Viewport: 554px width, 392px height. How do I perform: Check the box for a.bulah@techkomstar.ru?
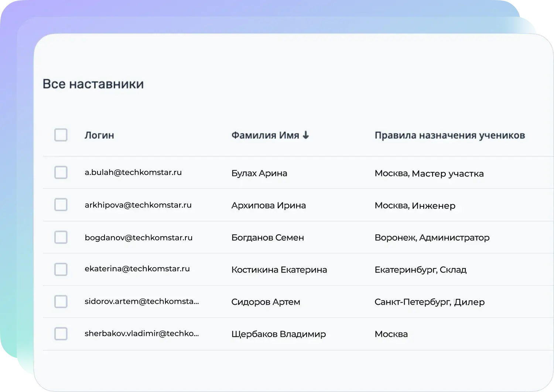click(61, 172)
